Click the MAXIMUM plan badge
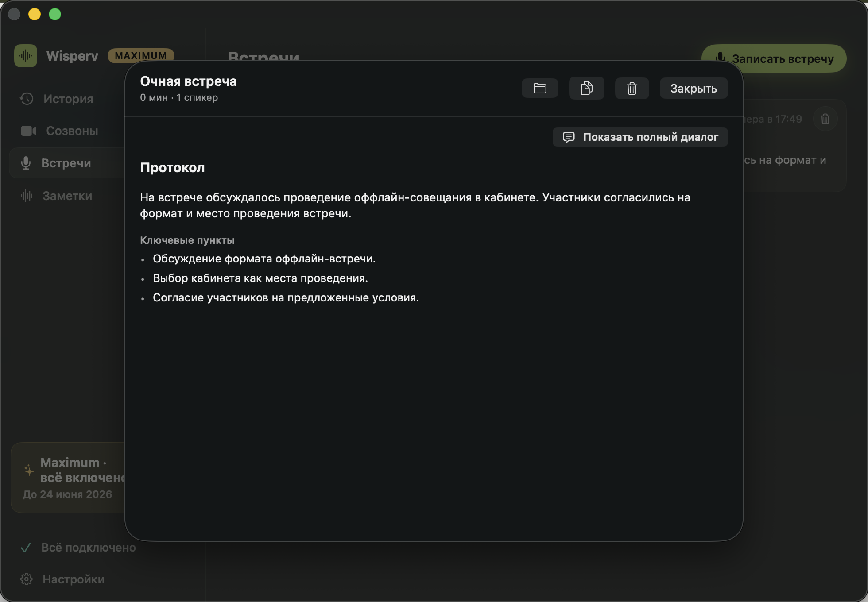868x602 pixels. (141, 55)
